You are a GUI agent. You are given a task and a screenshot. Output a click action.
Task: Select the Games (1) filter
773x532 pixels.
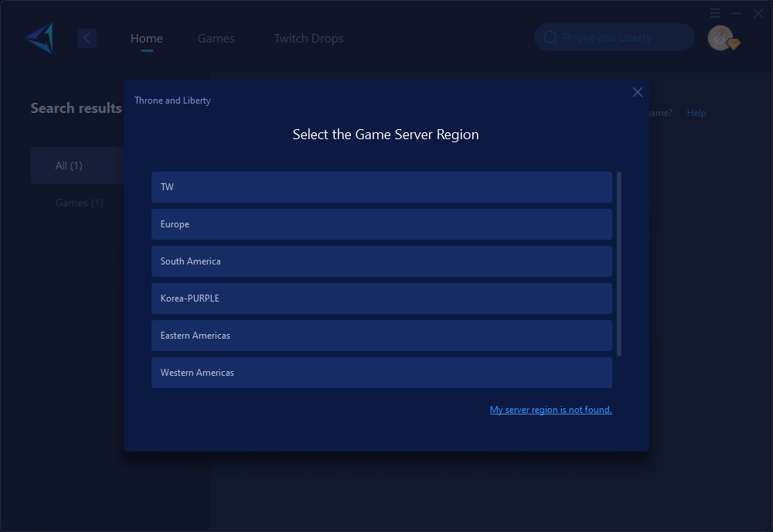pos(79,203)
